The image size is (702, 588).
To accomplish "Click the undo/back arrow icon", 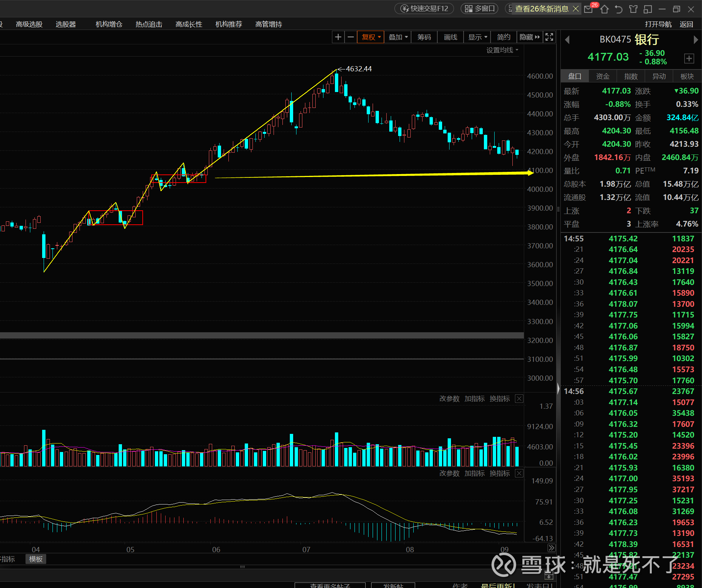I will coord(619,9).
